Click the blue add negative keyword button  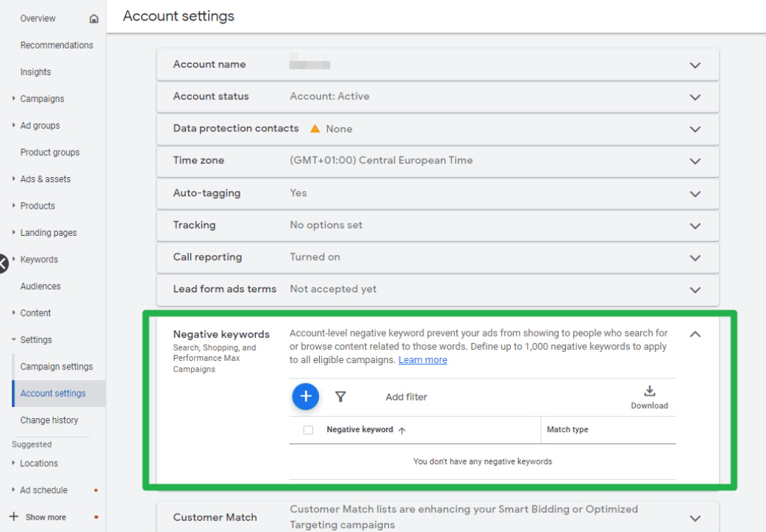306,397
